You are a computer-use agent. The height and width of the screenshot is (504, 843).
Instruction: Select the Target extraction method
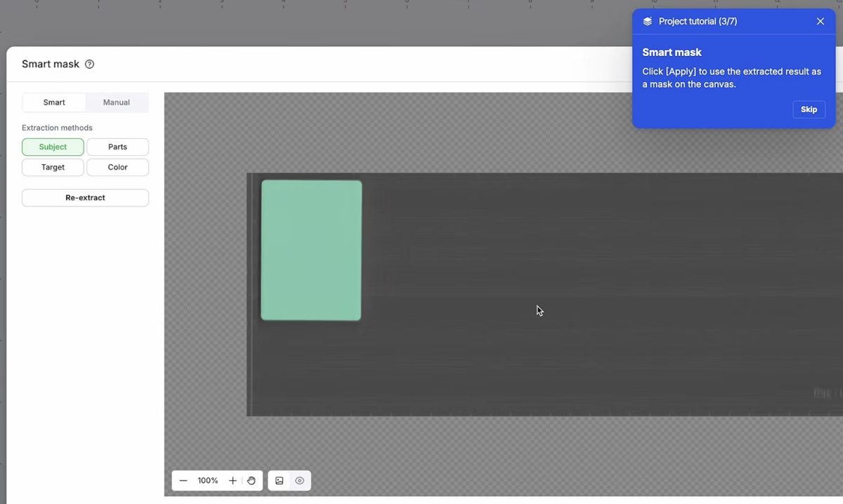53,167
